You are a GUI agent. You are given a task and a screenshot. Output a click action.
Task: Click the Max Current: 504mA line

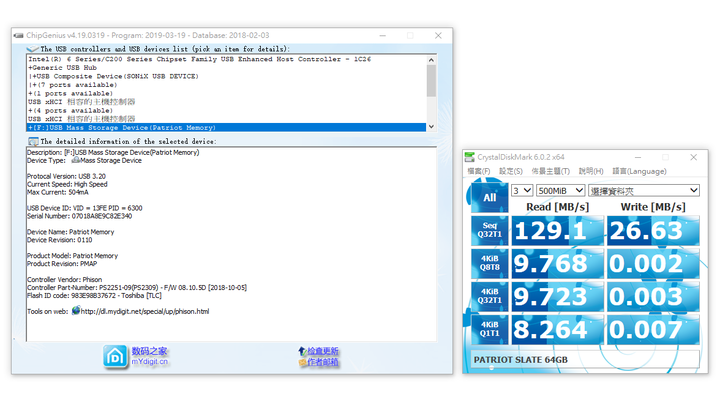[57, 192]
